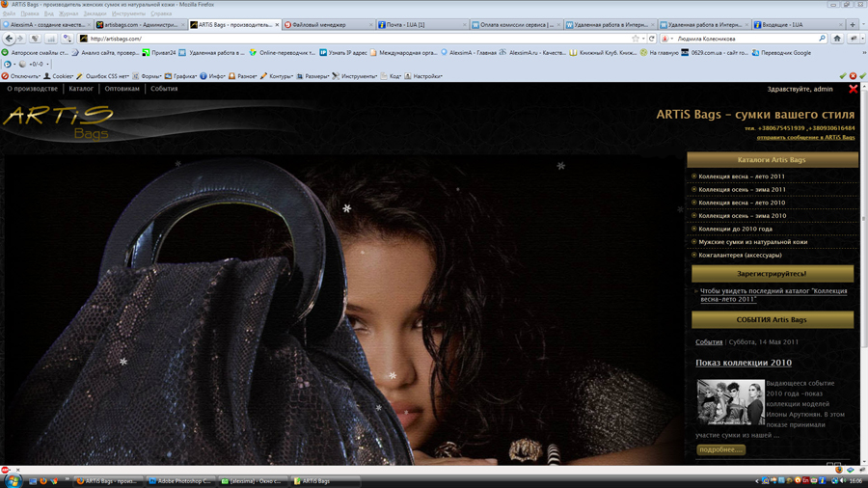
Task: Open the Каталог site menu item
Action: 81,89
